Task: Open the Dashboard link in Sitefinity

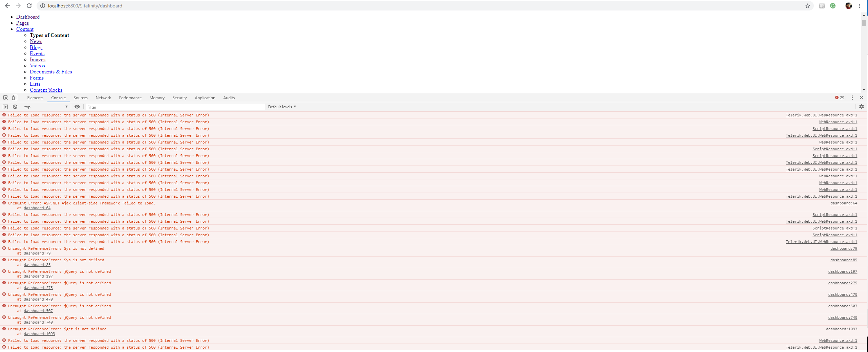Action: [28, 17]
